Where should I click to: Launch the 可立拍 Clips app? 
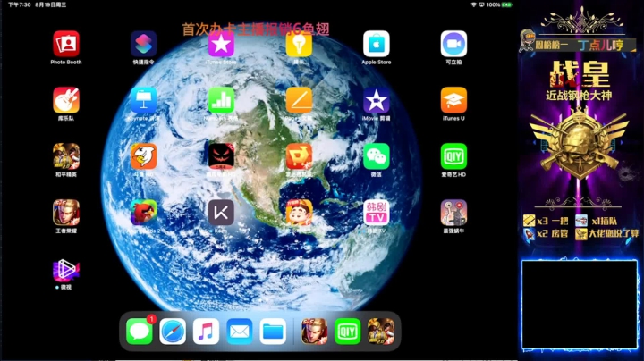pos(453,44)
